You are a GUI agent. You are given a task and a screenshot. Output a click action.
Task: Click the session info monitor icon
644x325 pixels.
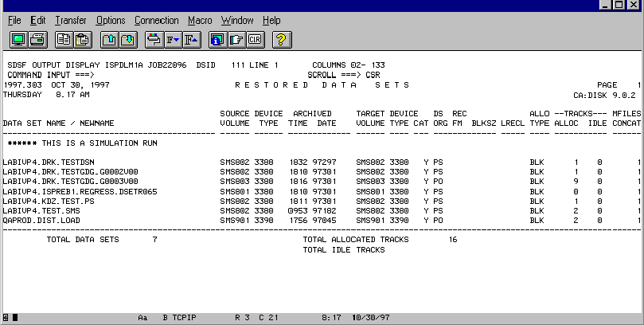coord(217,38)
